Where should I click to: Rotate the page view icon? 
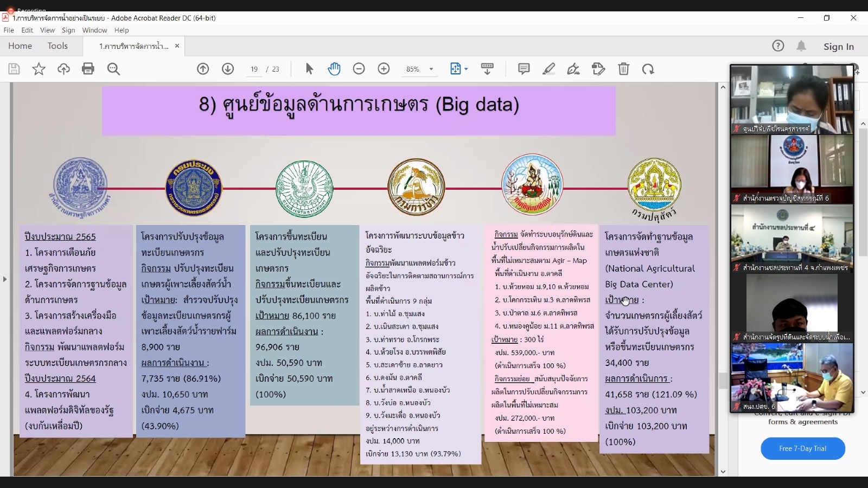648,69
